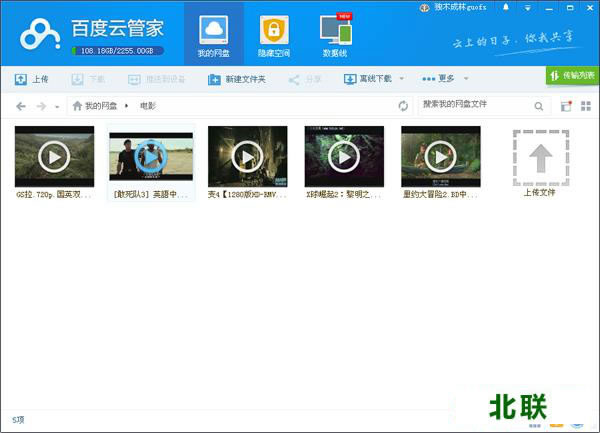
Task: Create a folder with 新建文件夹
Action: [x=236, y=79]
